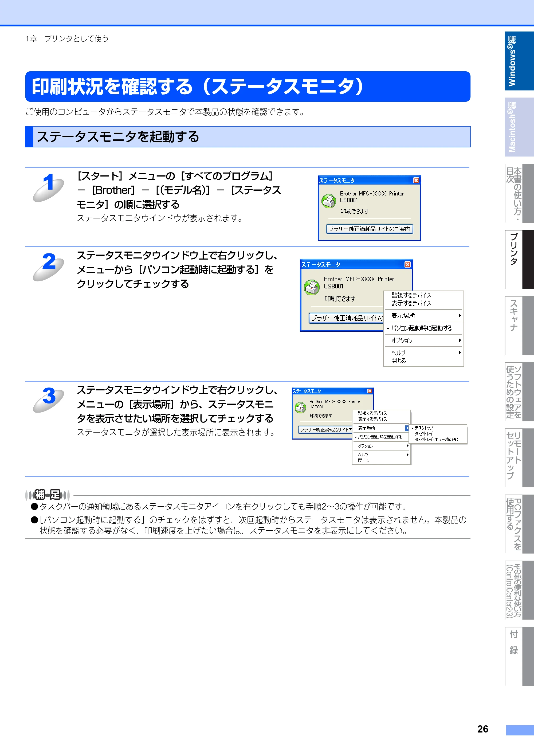Click the printer icon in step 1 status monitor
534x756 pixels.
329,201
